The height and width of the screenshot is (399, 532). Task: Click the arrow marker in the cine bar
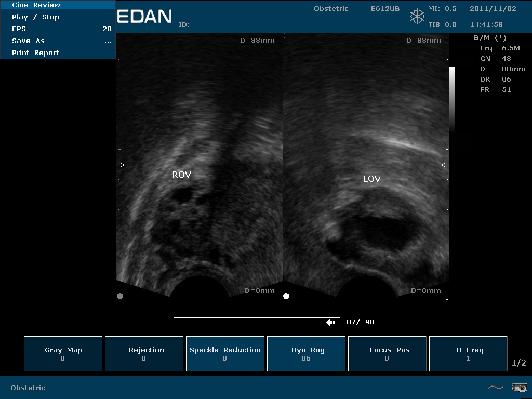(330, 323)
